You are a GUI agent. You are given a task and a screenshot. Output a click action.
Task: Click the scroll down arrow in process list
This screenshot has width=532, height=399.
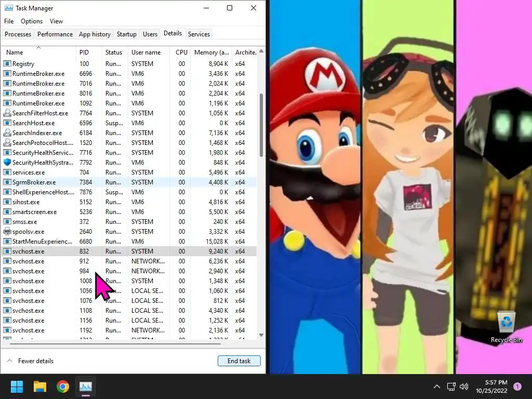tap(261, 335)
